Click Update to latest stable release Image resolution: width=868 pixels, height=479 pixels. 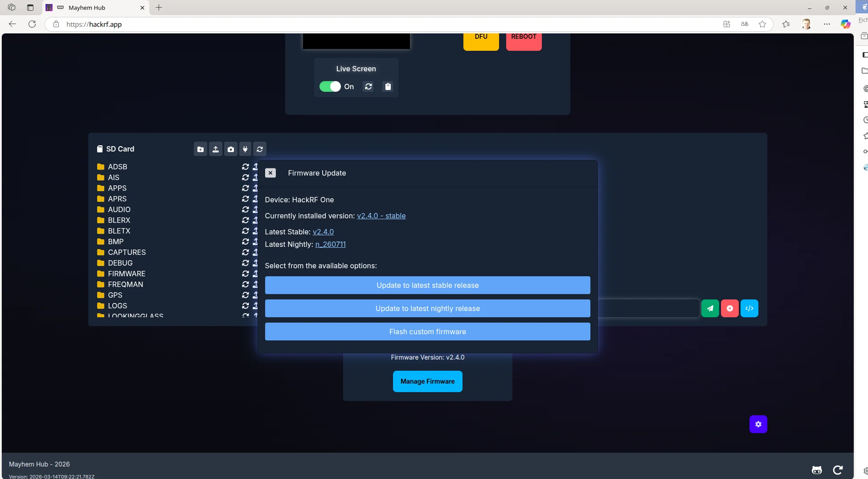pyautogui.click(x=427, y=285)
